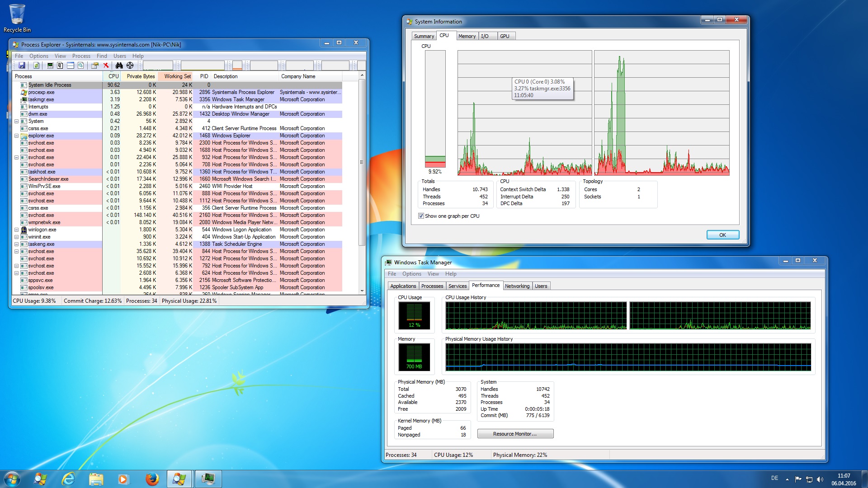Open the Find menu in Process Explorer
This screenshot has width=868, height=488.
(x=102, y=56)
